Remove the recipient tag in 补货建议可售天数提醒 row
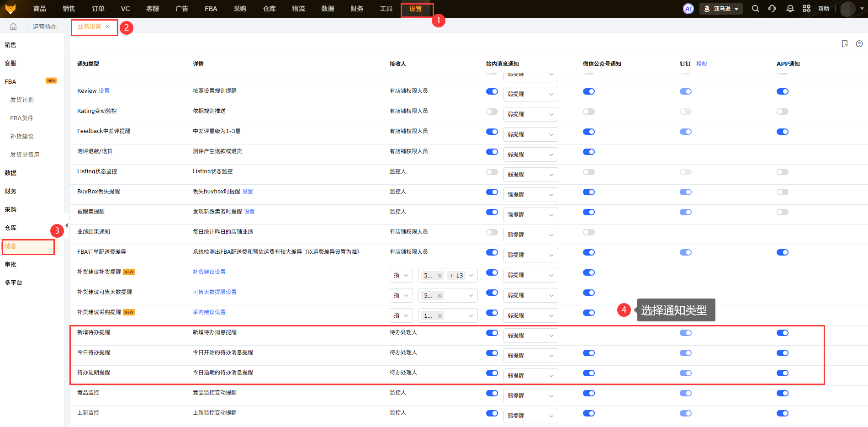Screen dimensions: 868x427 (x=439, y=296)
